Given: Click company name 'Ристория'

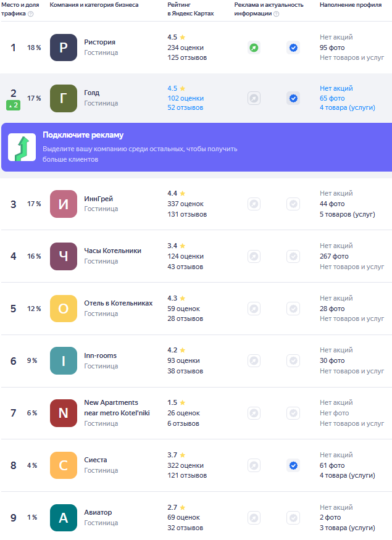Looking at the screenshot, I should (x=99, y=42).
